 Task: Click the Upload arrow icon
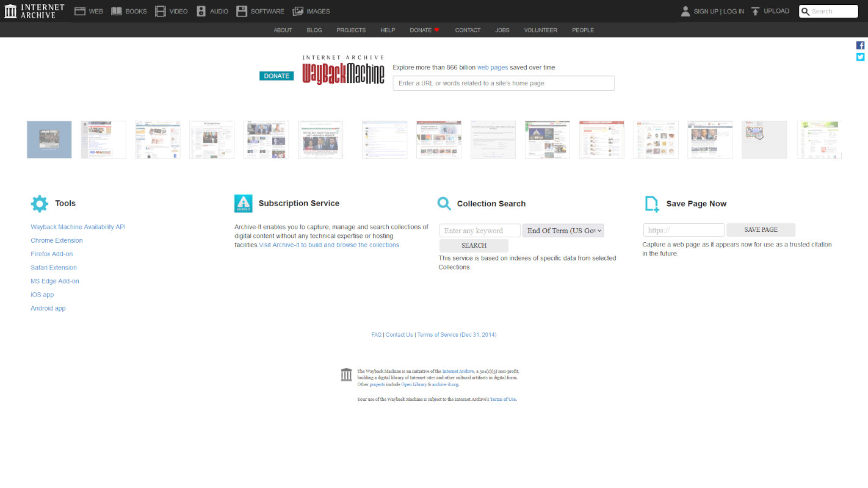click(756, 11)
